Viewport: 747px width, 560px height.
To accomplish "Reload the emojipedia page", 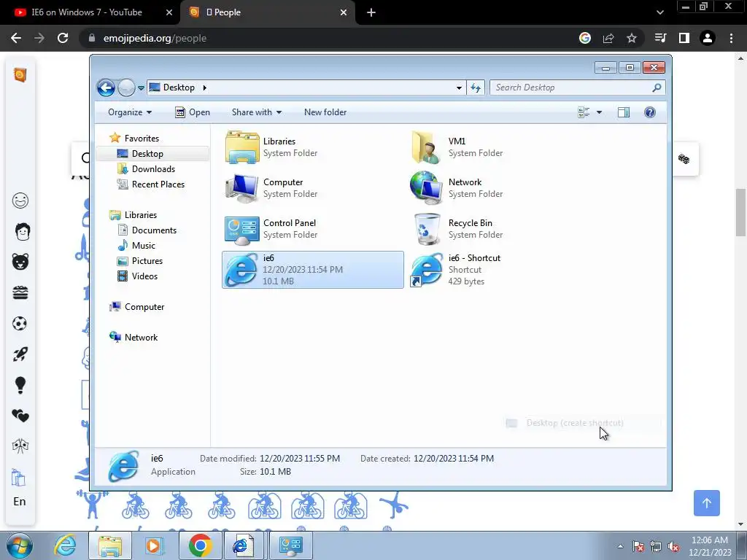I will 63,38.
